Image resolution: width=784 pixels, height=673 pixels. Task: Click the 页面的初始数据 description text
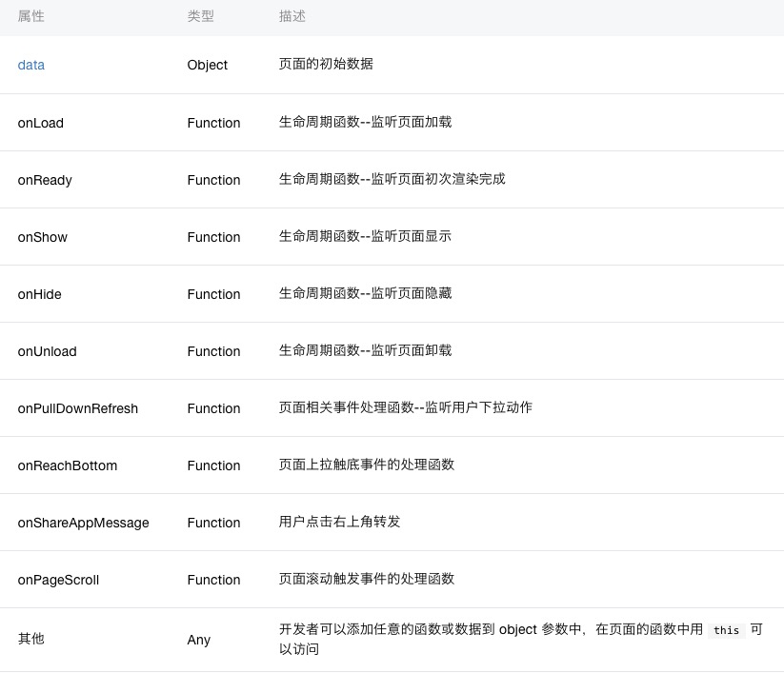click(x=326, y=64)
